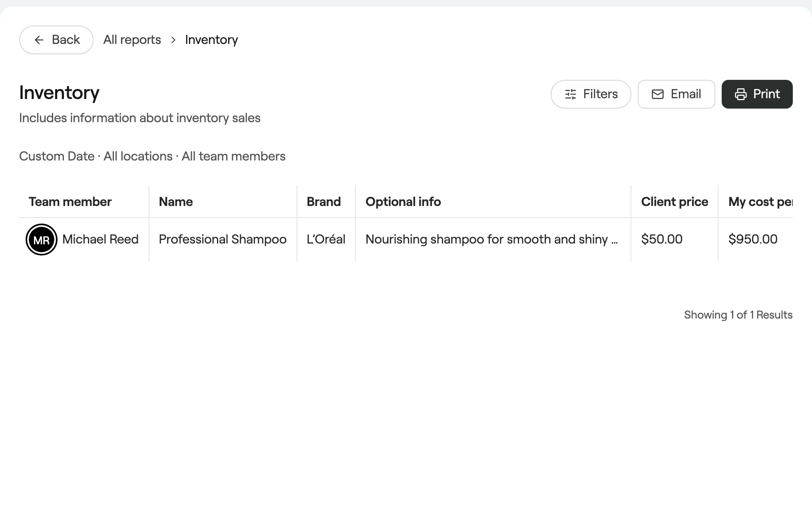Click the Back arrow button
Viewport: 812px width, 511px height.
[x=56, y=40]
